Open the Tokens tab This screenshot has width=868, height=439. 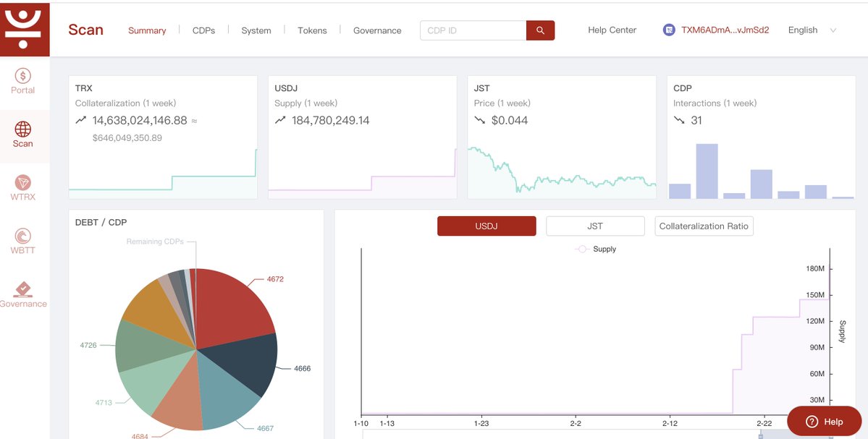click(x=312, y=30)
